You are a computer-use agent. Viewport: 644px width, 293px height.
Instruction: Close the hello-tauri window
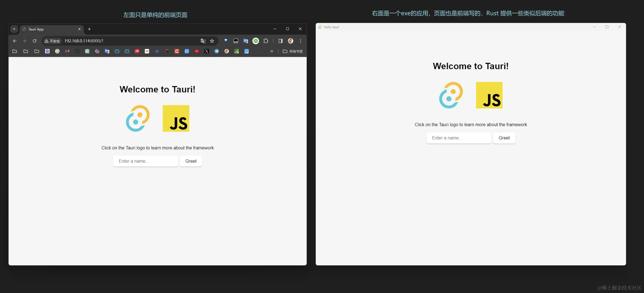pyautogui.click(x=620, y=27)
